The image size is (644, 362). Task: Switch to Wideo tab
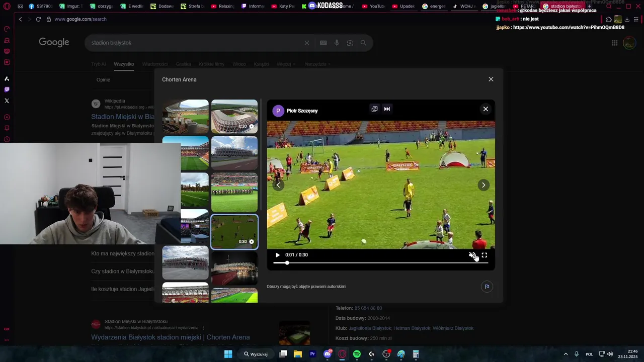click(239, 64)
